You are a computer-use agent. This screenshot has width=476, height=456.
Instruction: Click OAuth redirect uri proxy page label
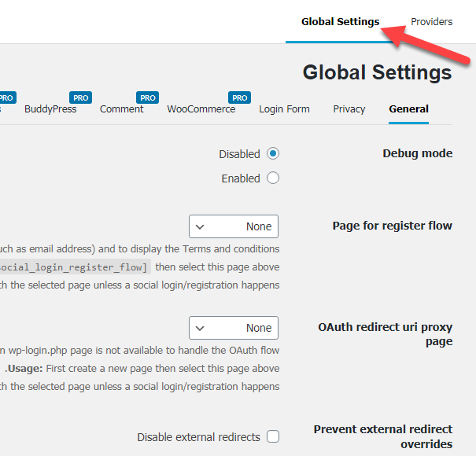tap(386, 334)
